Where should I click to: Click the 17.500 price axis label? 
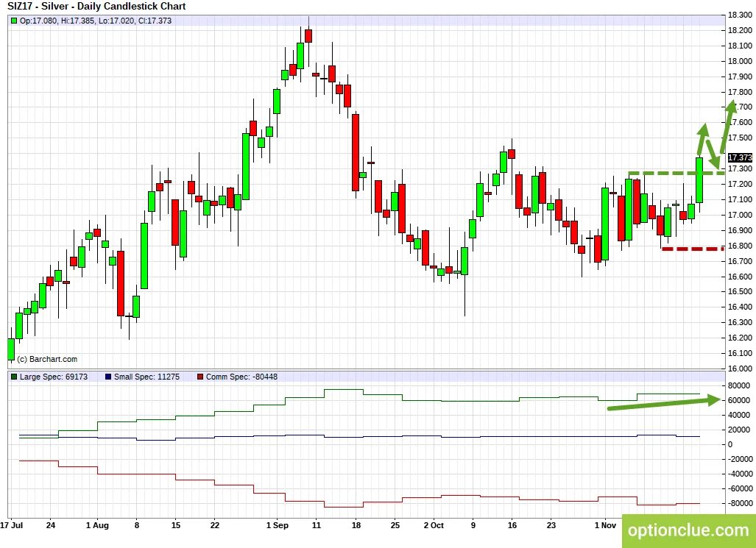point(741,138)
